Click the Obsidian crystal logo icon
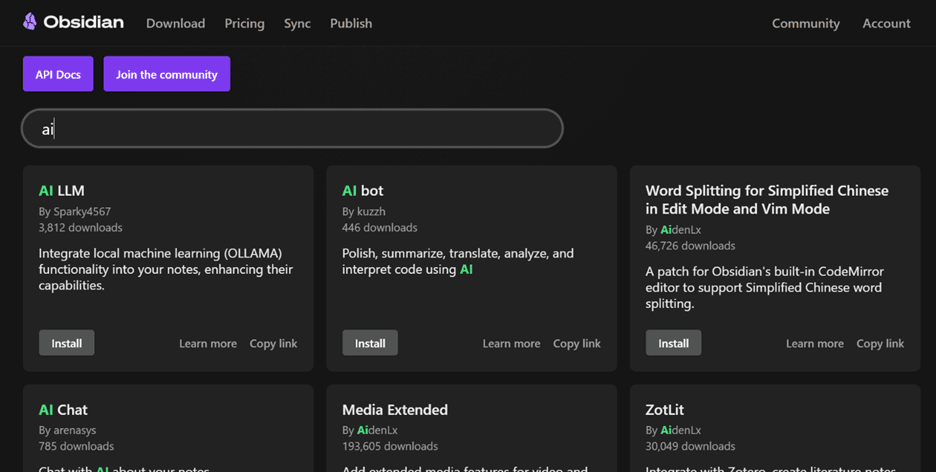This screenshot has width=936, height=472. 29,22
